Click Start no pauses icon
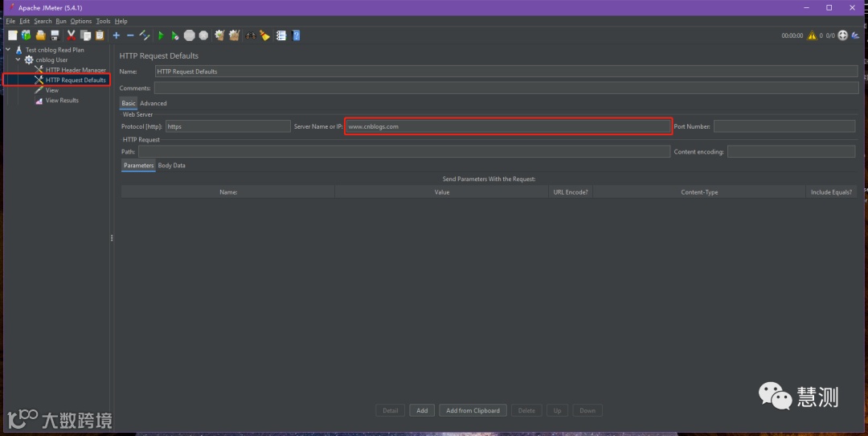 point(175,35)
